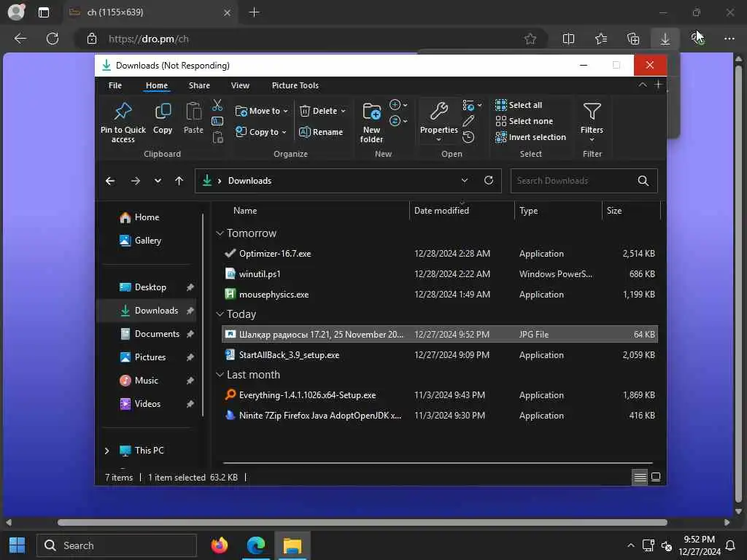Sort by Date modified column header
The width and height of the screenshot is (747, 560).
click(441, 211)
